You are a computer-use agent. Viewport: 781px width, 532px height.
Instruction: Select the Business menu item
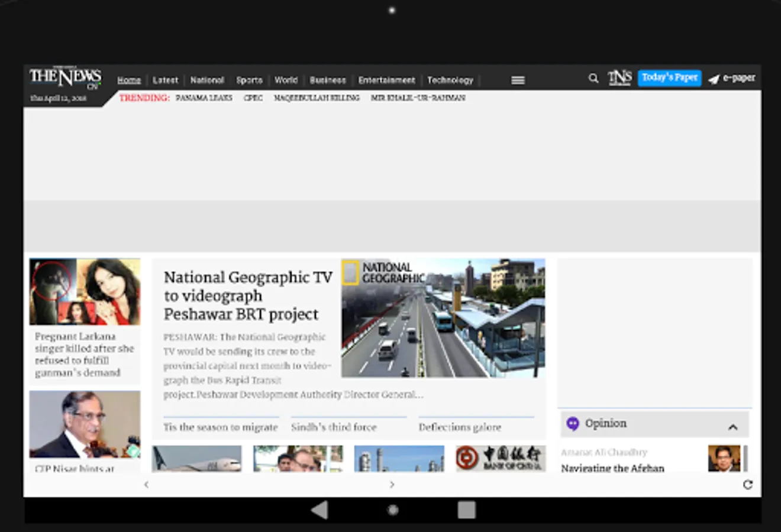tap(327, 80)
